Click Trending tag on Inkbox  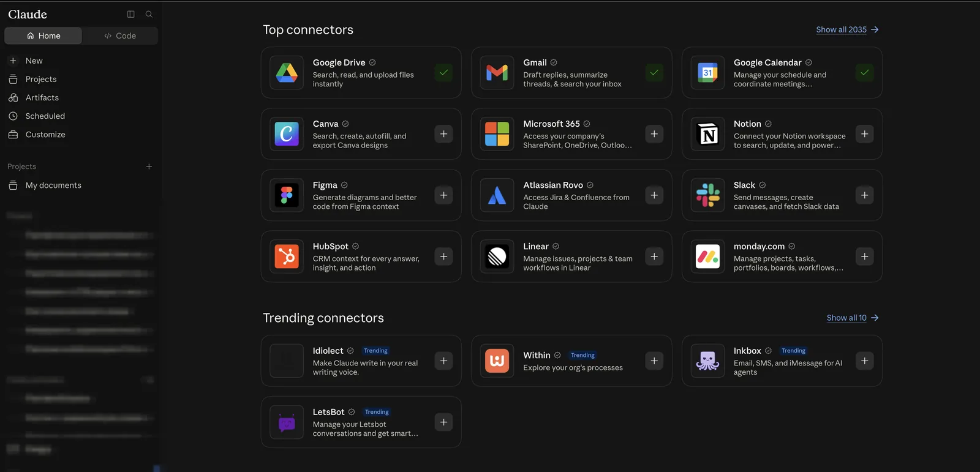[x=793, y=351]
